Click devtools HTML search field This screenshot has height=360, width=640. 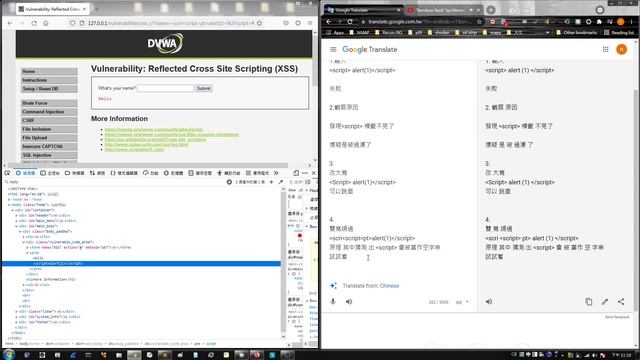point(114,182)
